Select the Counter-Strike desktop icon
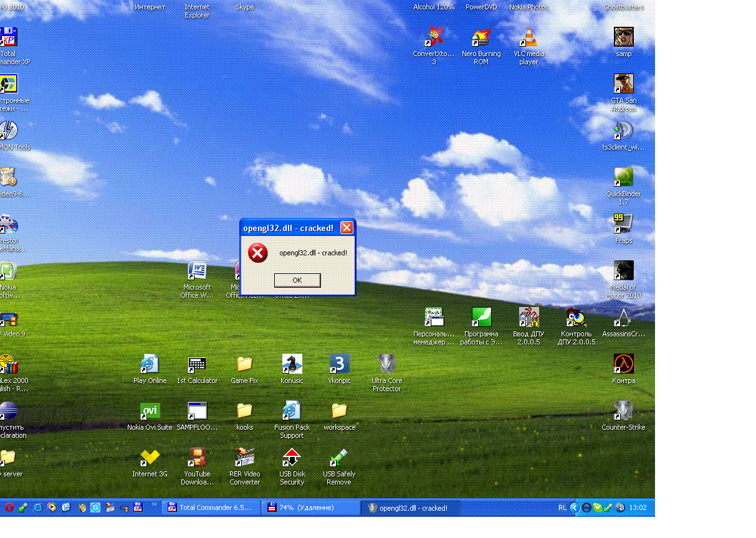This screenshot has height=538, width=756. 623,416
